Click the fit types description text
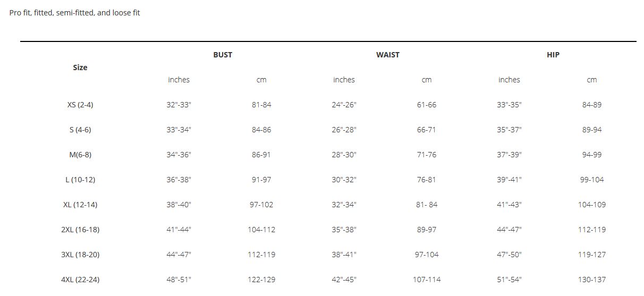Viewport: 644px width, 296px height. pyautogui.click(x=75, y=13)
